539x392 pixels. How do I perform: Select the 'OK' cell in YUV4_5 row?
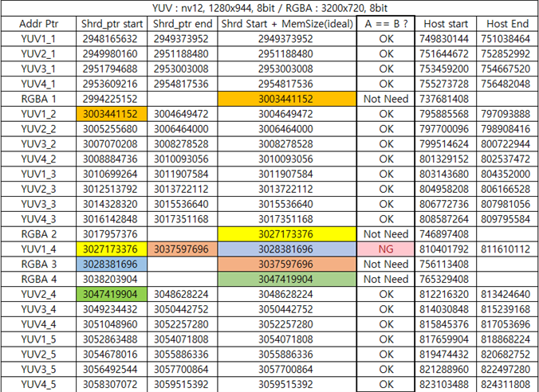(386, 385)
